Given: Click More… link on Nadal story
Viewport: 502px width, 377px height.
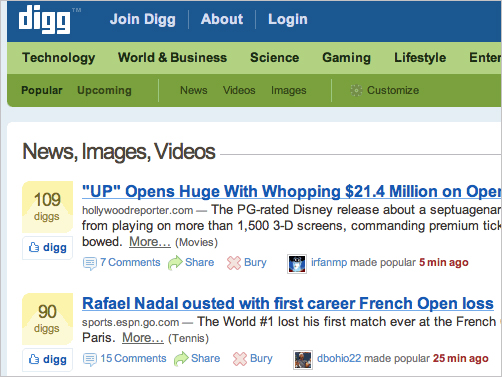Looking at the screenshot, I should [143, 338].
